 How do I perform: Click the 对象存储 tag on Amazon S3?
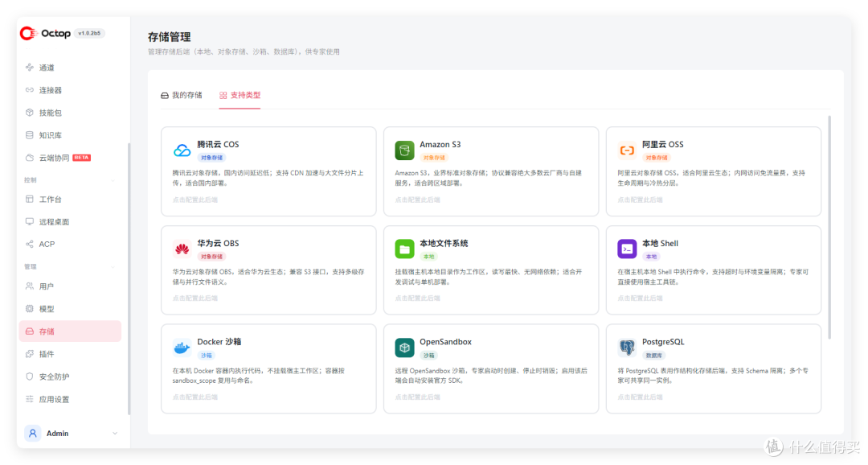[x=434, y=158]
